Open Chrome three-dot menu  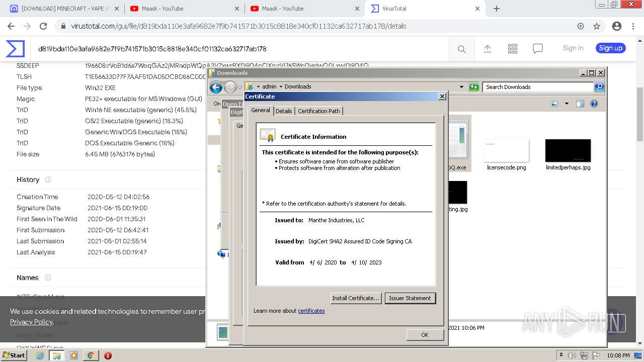(x=633, y=26)
